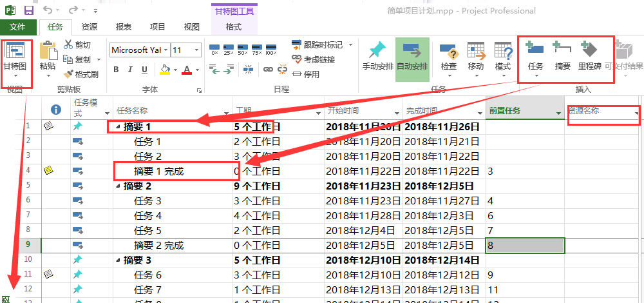Click the note icon on row 4
This screenshot has width=644, height=303.
[48, 170]
